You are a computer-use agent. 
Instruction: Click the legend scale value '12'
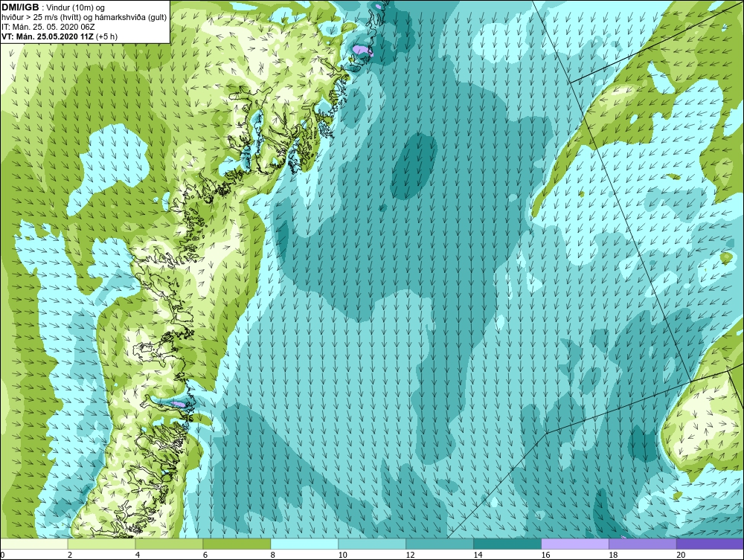point(411,555)
